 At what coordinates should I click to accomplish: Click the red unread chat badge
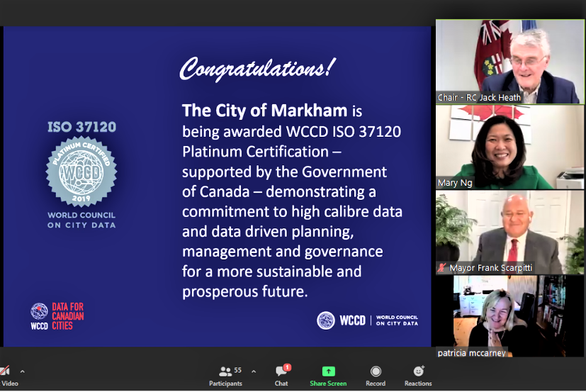(287, 368)
